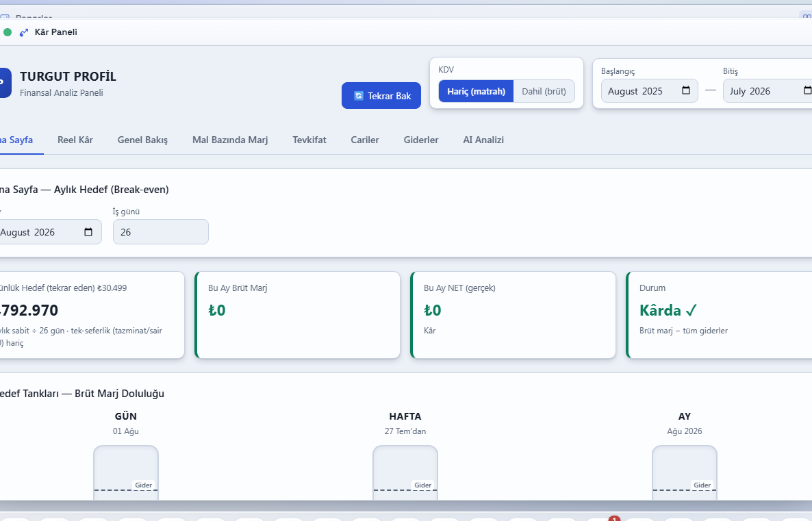Open calendar icon in Başlangıç date field
Screen dimensions: 812x521
[685, 90]
